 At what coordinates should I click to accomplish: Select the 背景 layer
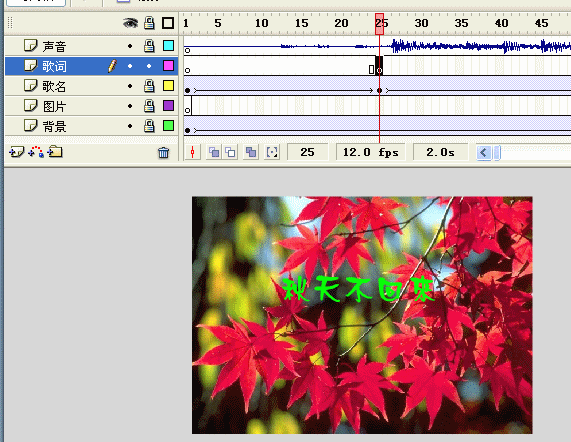coord(91,126)
